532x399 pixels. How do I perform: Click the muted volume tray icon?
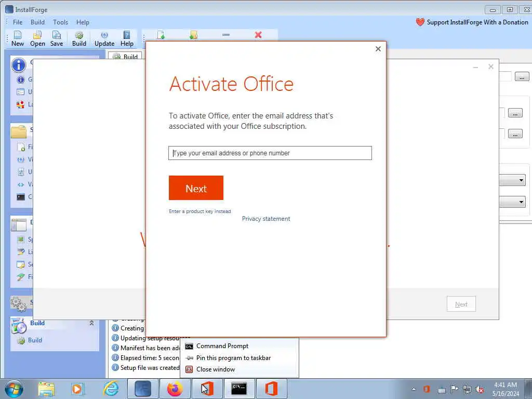point(480,390)
